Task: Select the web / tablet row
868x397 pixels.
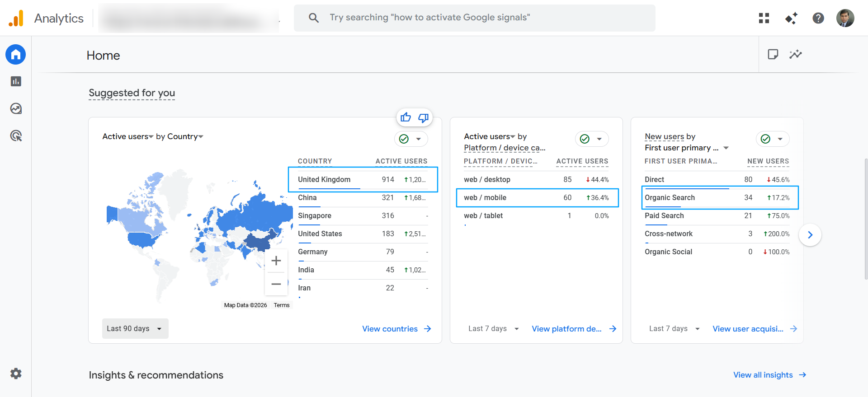Action: click(x=536, y=216)
